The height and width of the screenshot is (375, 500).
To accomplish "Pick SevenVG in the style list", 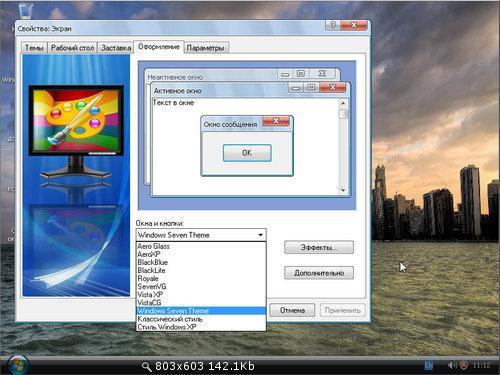I will 201,286.
